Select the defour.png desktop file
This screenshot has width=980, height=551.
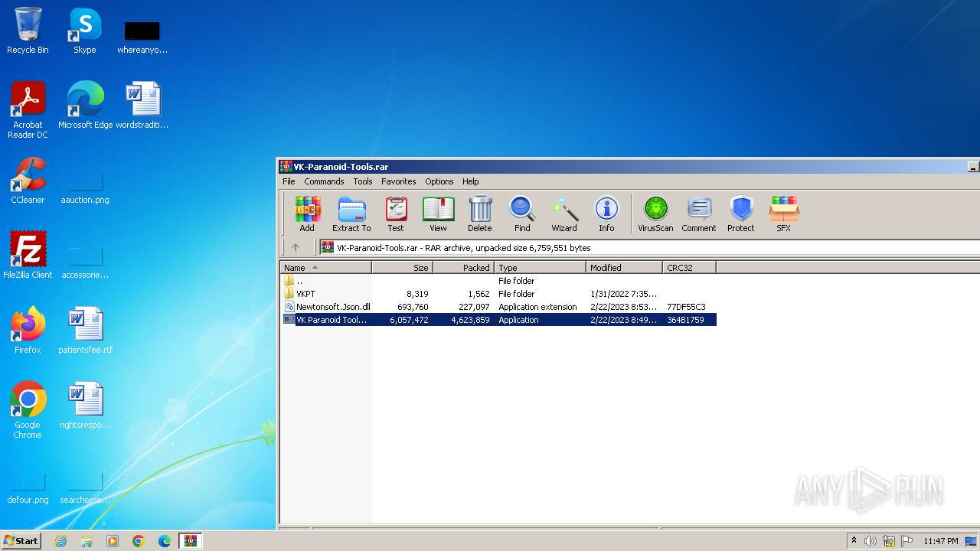(x=28, y=487)
